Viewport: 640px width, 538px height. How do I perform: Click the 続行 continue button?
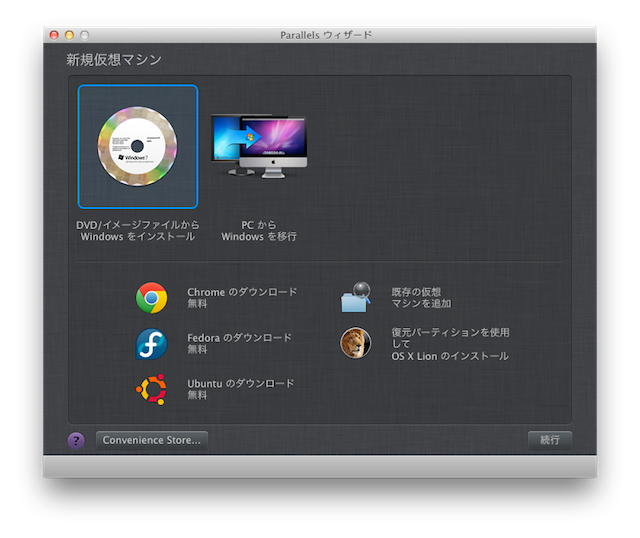click(549, 440)
